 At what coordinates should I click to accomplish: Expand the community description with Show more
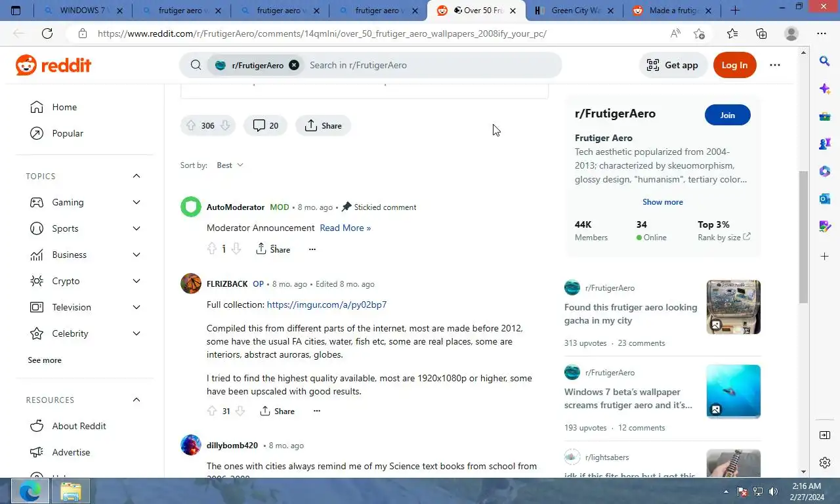tap(663, 202)
